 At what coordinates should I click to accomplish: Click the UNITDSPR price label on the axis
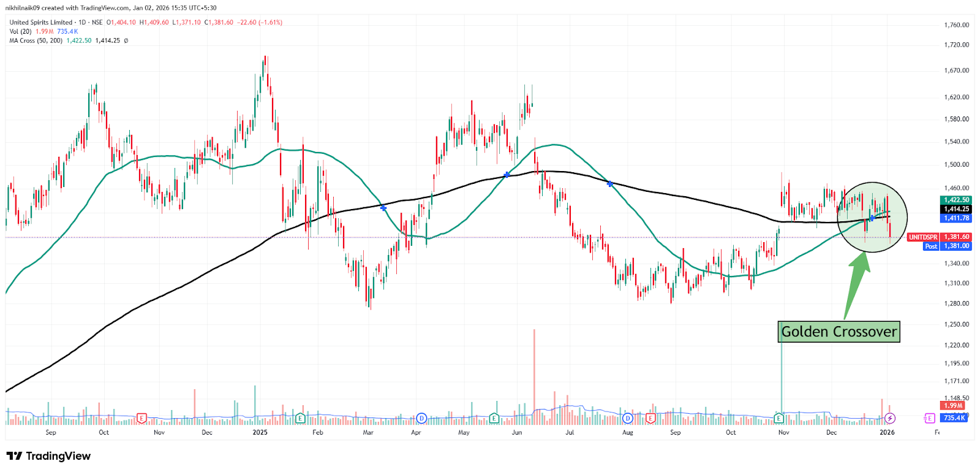tap(923, 237)
